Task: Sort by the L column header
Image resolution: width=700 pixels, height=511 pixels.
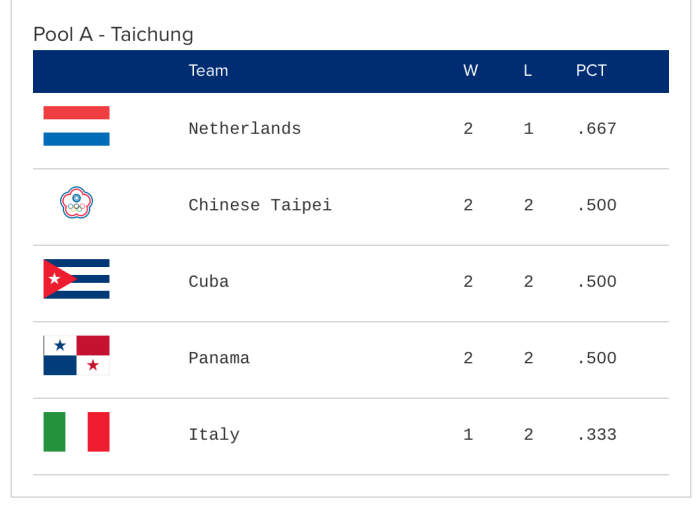Action: point(528,71)
